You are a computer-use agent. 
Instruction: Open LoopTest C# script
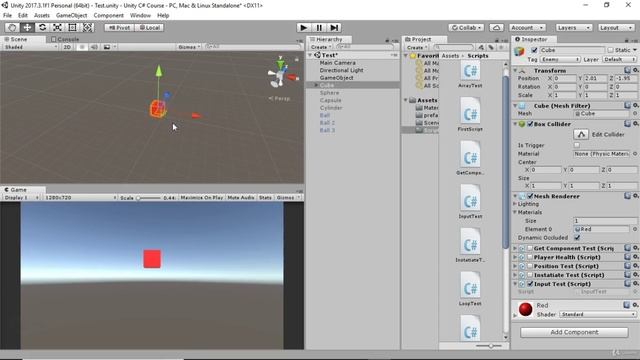click(470, 289)
